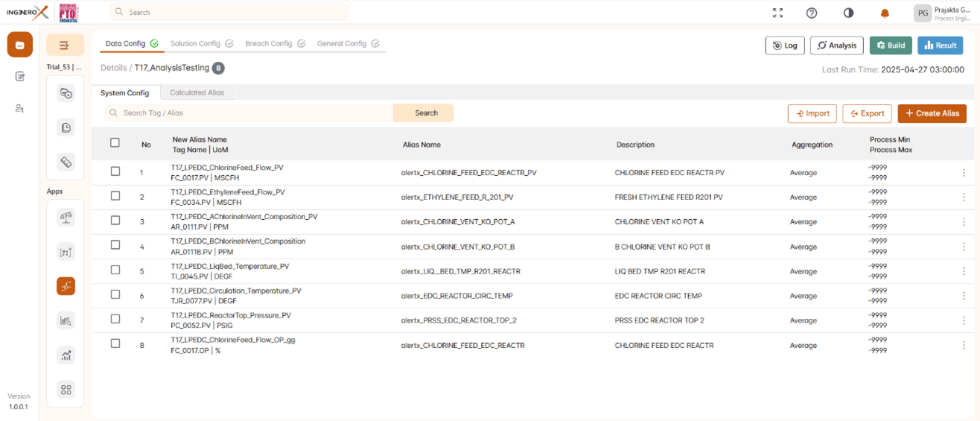Collapse the sidebar with the menu arrow icon

pyautogui.click(x=65, y=45)
